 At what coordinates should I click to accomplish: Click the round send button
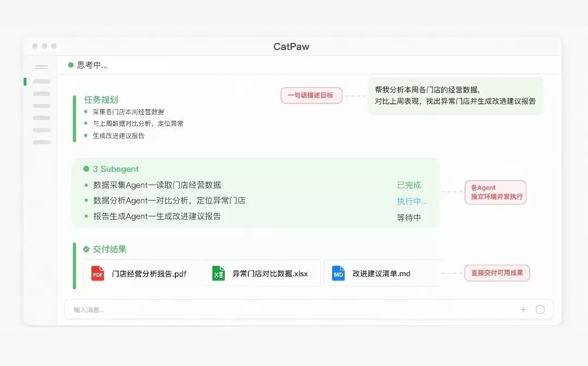[x=540, y=309]
